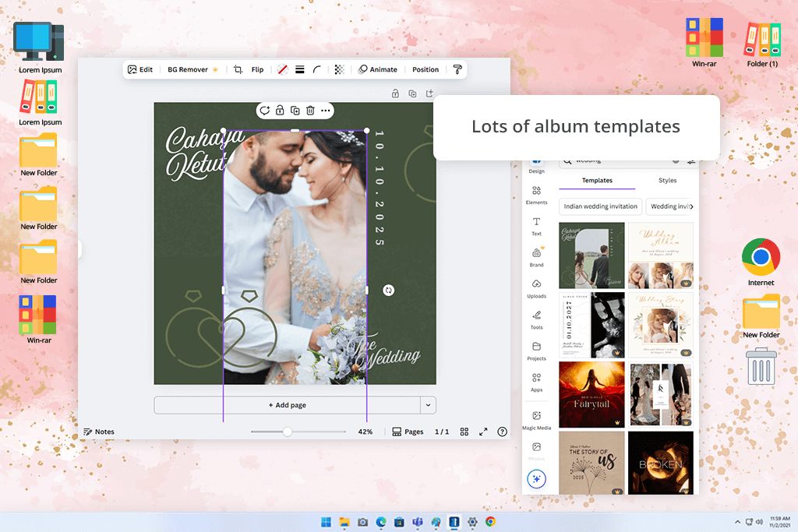Open the Notes panel
The height and width of the screenshot is (532, 798).
pos(99,432)
